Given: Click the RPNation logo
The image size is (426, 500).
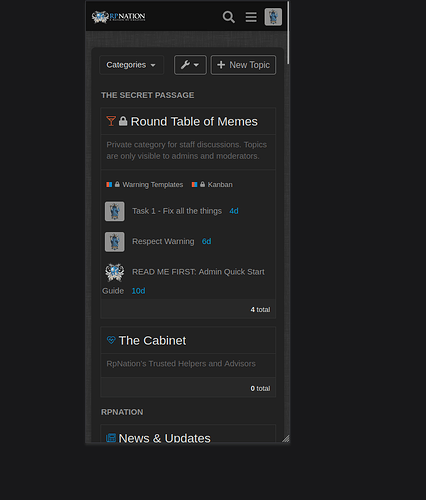Looking at the screenshot, I should (x=118, y=17).
